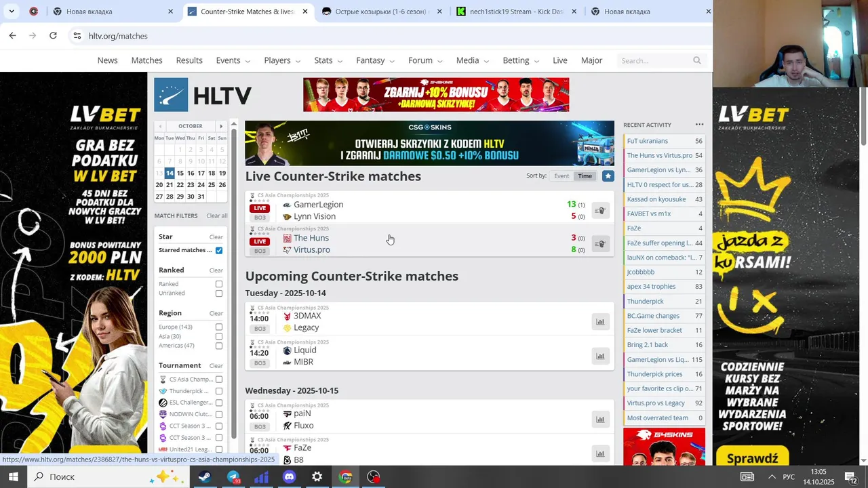868x488 pixels.
Task: Open notification center in system tray
Action: (x=851, y=477)
